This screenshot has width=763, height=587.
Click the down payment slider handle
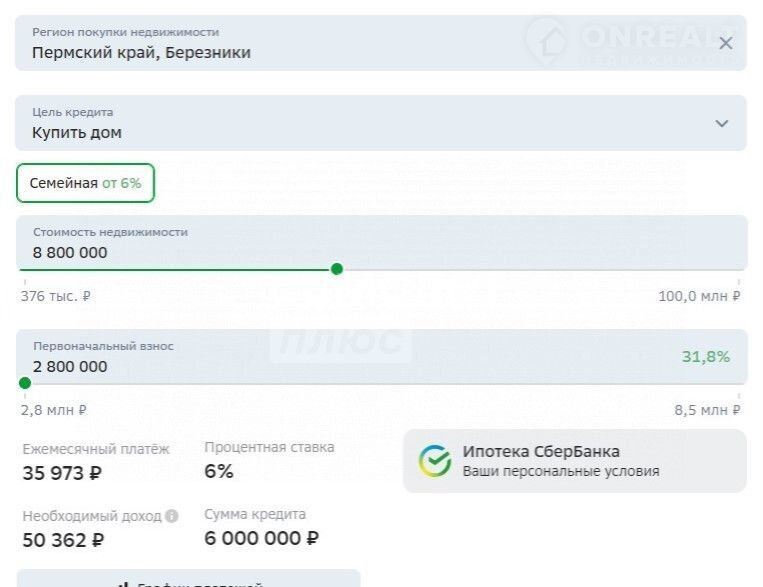(25, 383)
